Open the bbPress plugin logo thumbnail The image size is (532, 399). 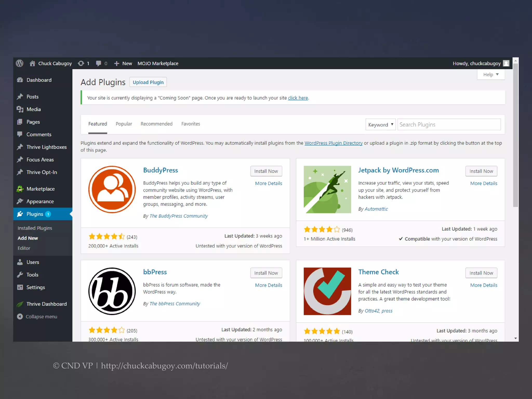[112, 291]
